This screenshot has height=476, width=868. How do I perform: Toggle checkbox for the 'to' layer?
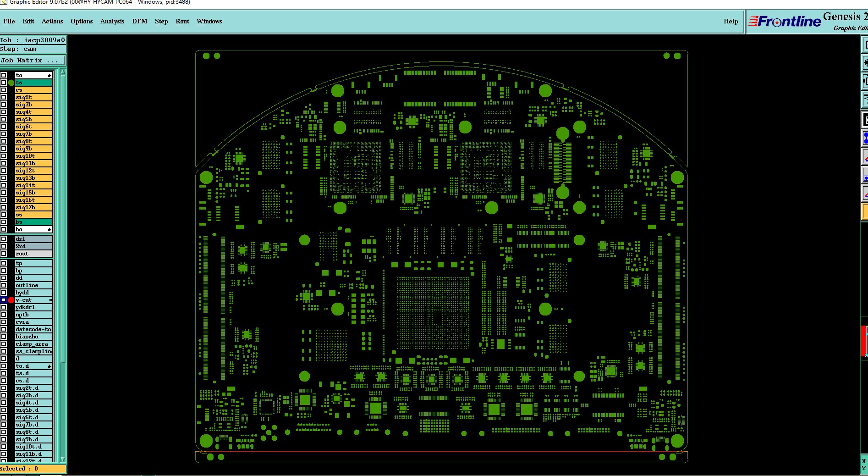4,75
